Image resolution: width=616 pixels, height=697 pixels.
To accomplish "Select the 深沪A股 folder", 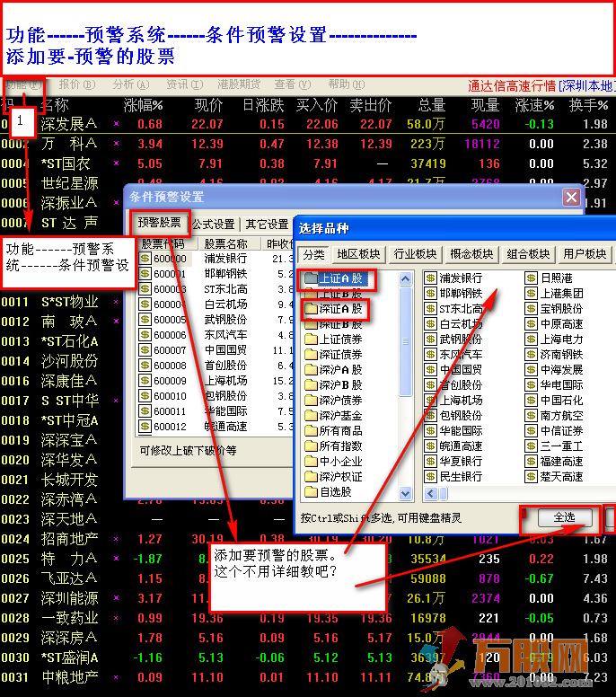I will (x=334, y=369).
